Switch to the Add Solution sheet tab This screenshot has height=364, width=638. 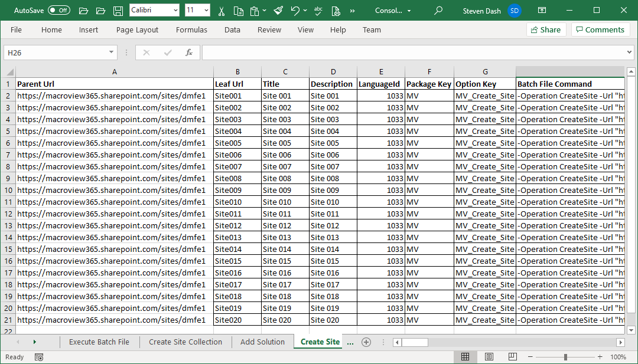click(x=262, y=342)
